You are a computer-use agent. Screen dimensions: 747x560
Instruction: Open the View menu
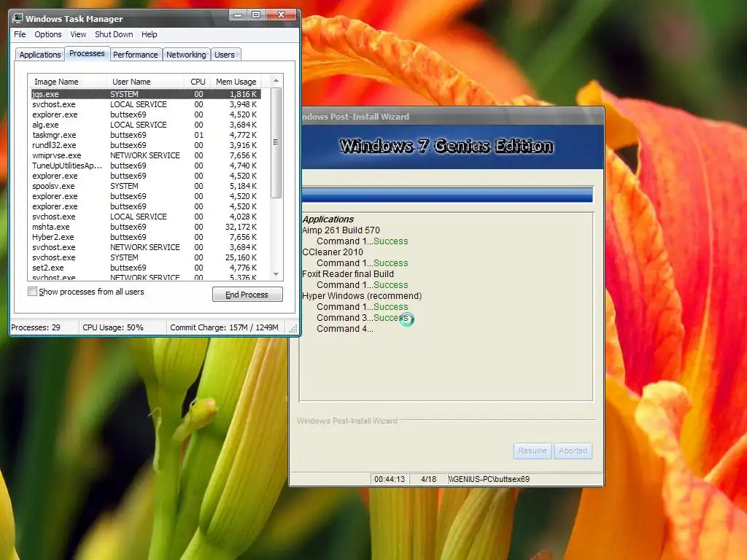78,34
